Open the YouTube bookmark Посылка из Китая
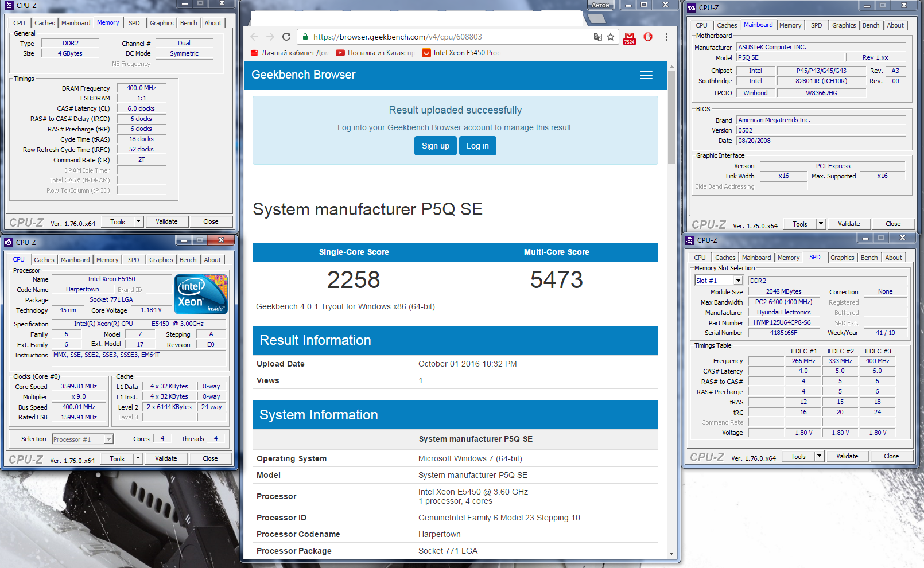 (x=375, y=53)
